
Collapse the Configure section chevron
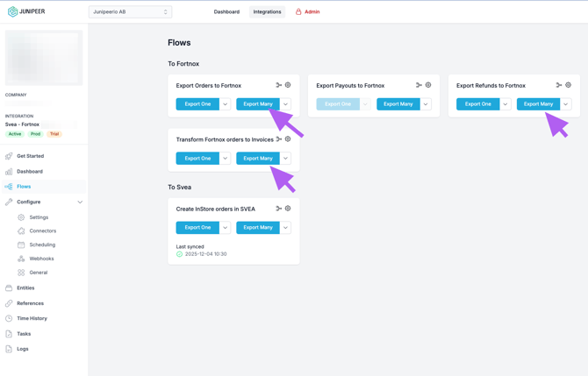(80, 202)
